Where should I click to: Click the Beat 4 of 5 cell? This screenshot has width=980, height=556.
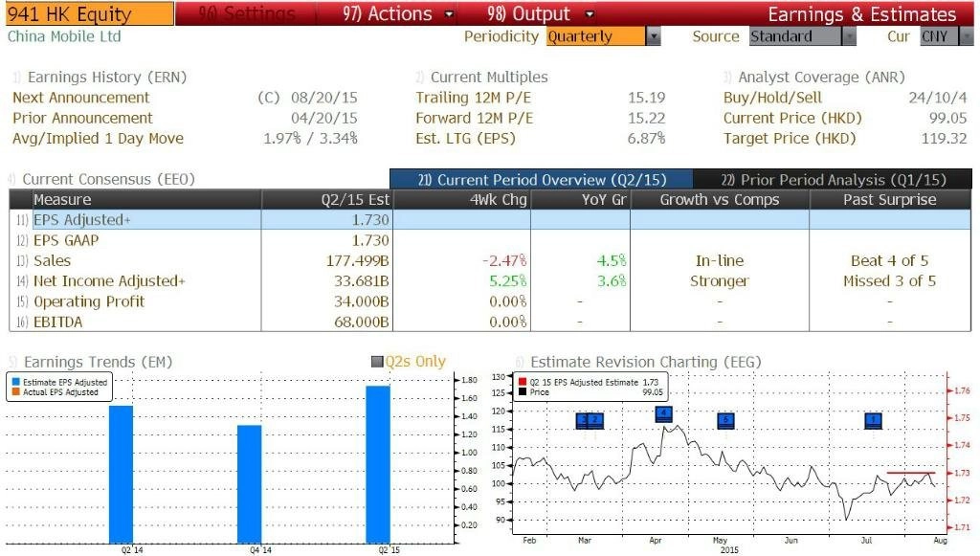(x=890, y=260)
